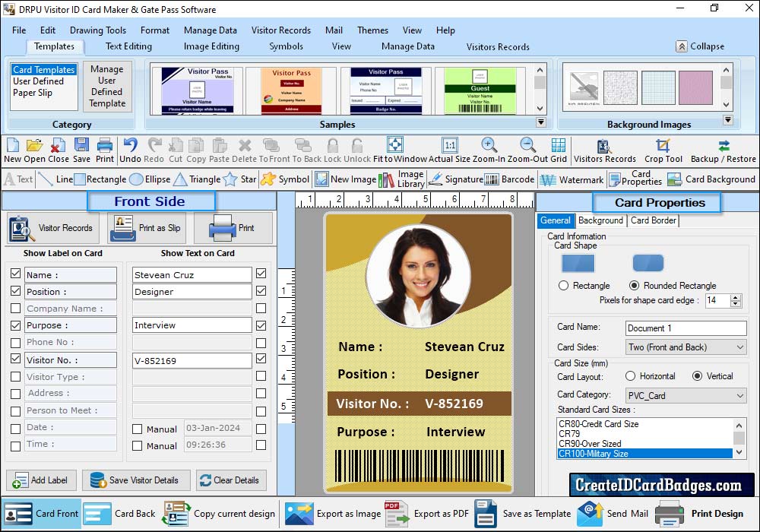Select the Star drawing tool
Viewport: 760px width, 532px height.
239,179
